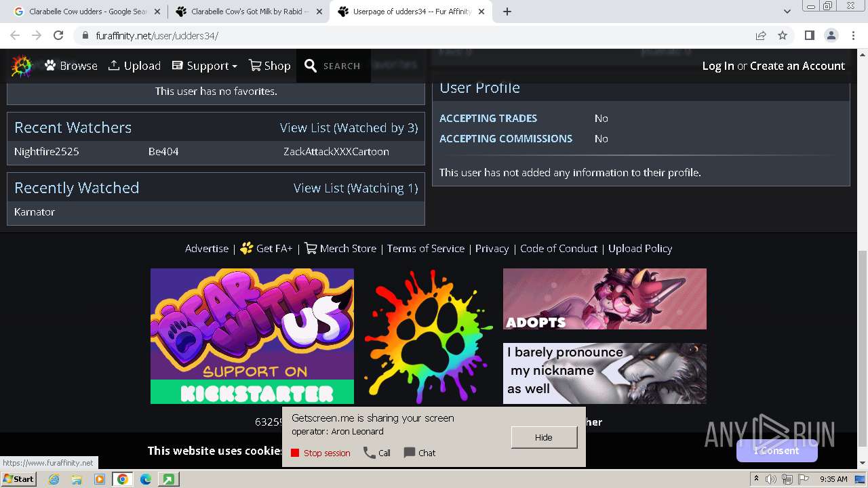
Task: Click the I Consent cookie button
Action: [x=777, y=450]
